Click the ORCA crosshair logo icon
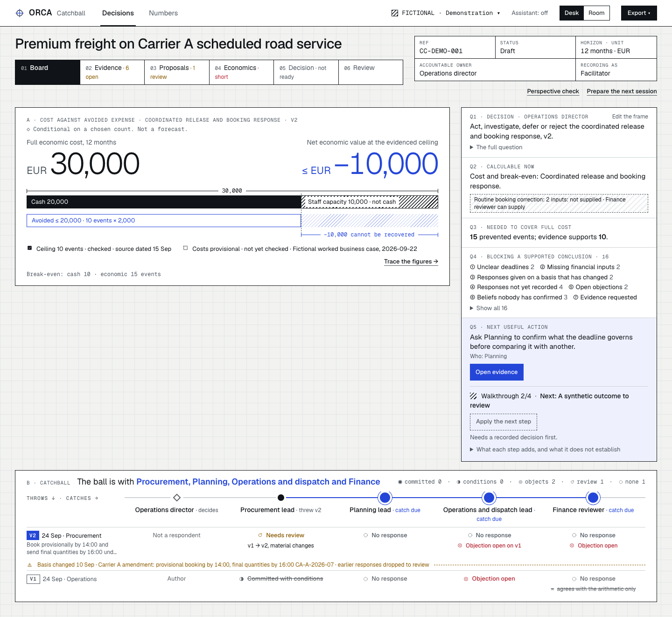672x617 pixels. [20, 13]
